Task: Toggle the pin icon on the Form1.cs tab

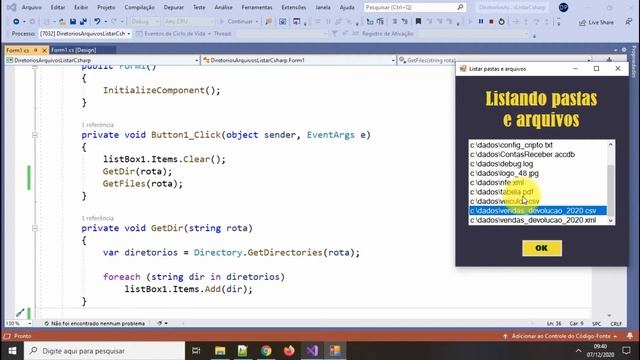Action: coord(36,50)
